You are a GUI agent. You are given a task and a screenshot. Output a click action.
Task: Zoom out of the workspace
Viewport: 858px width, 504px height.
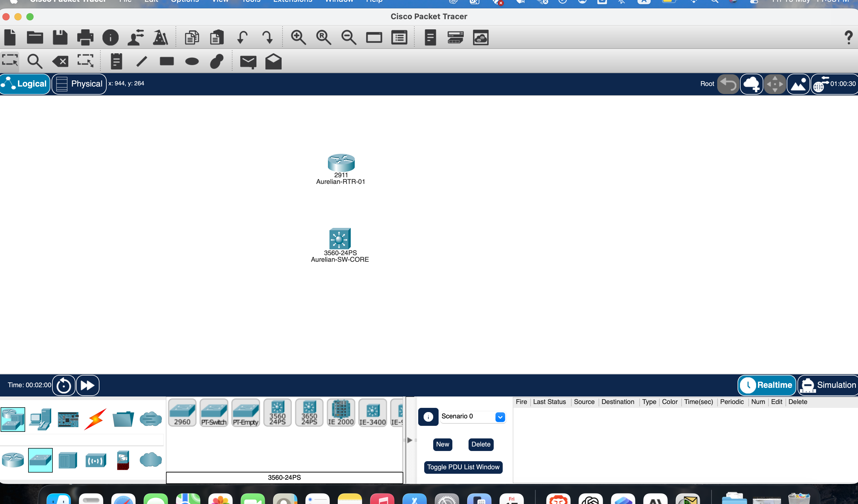coord(349,37)
